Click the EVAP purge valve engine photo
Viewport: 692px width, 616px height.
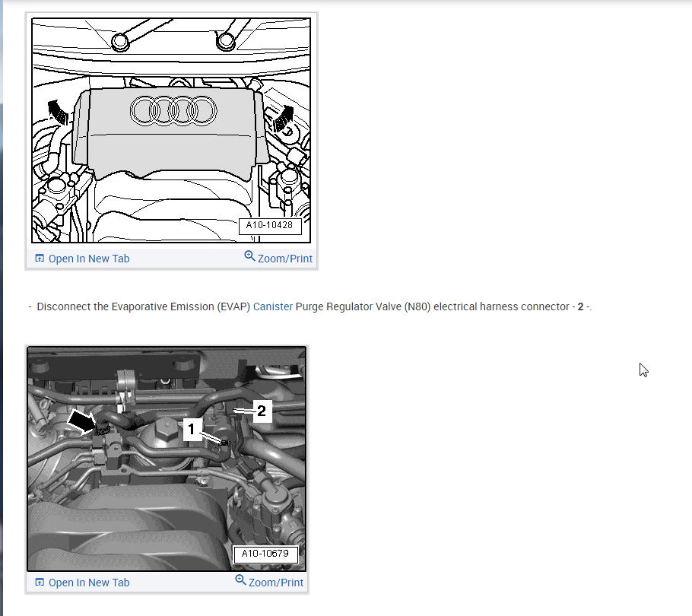pos(167,459)
